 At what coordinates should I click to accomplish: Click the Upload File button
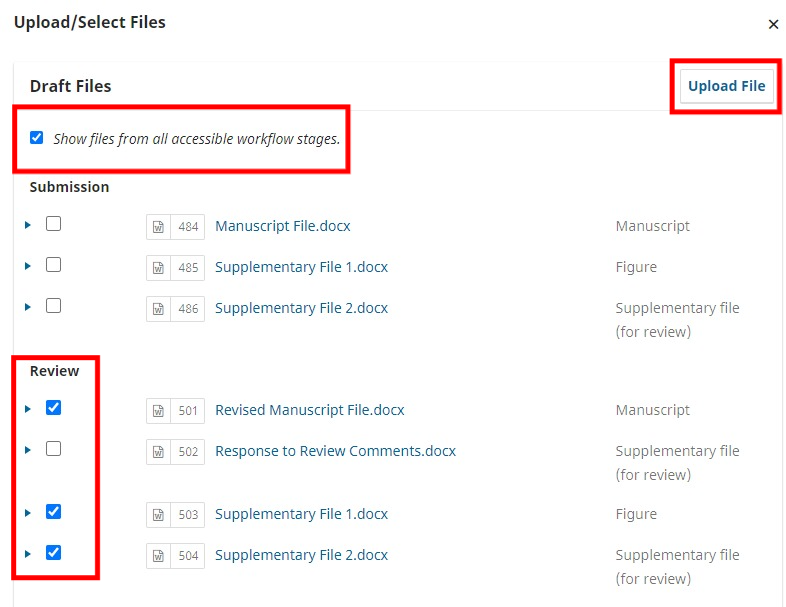click(726, 86)
